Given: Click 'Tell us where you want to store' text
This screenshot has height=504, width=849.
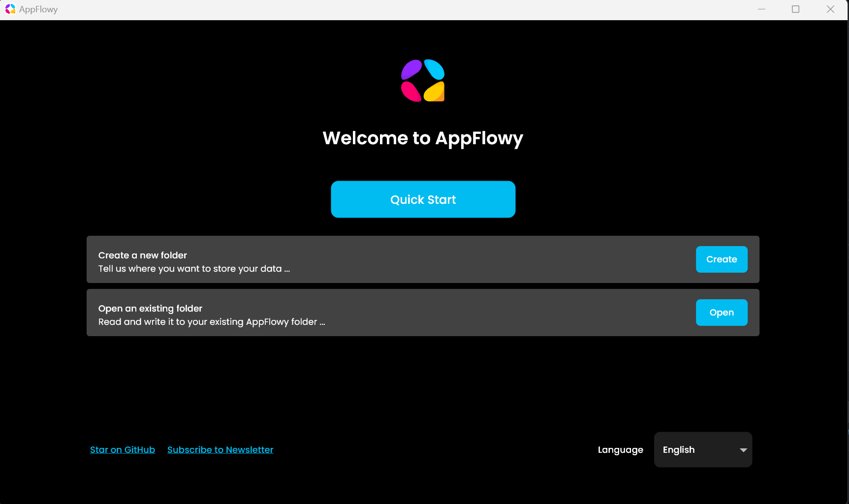Looking at the screenshot, I should tap(194, 269).
